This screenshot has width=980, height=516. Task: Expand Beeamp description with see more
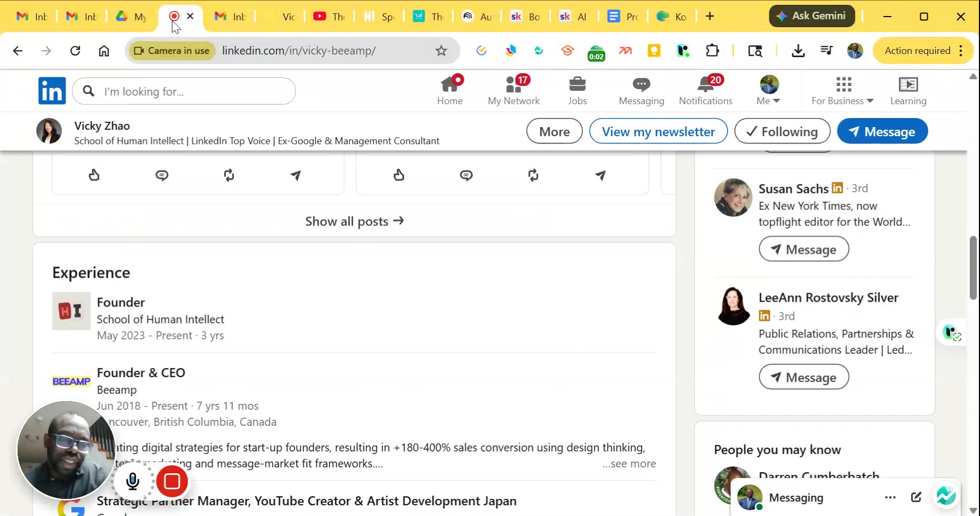pyautogui.click(x=629, y=464)
